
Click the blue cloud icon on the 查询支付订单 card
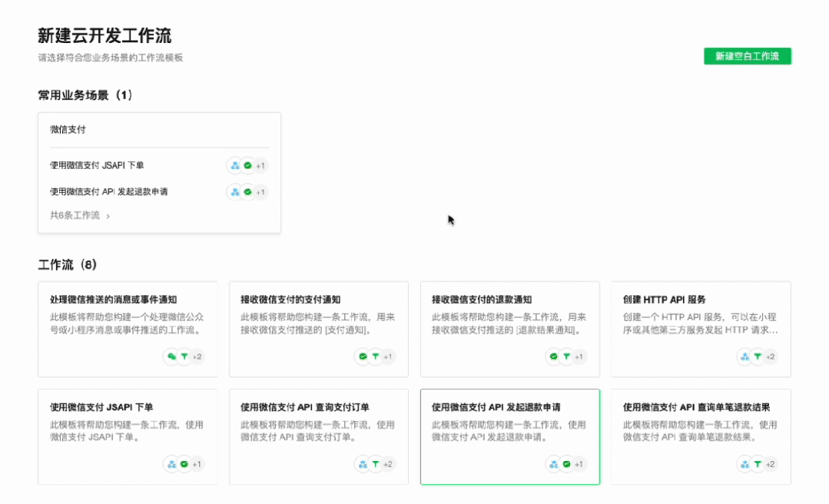pos(363,464)
